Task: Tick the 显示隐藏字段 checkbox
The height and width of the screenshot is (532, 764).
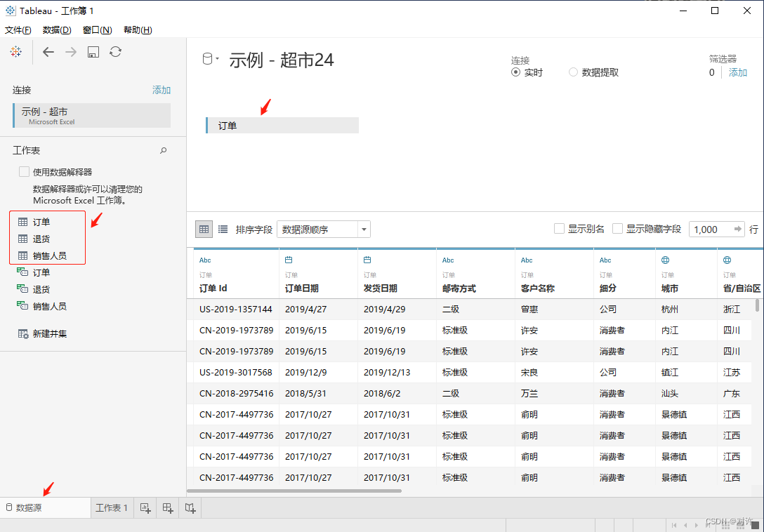Action: point(617,229)
